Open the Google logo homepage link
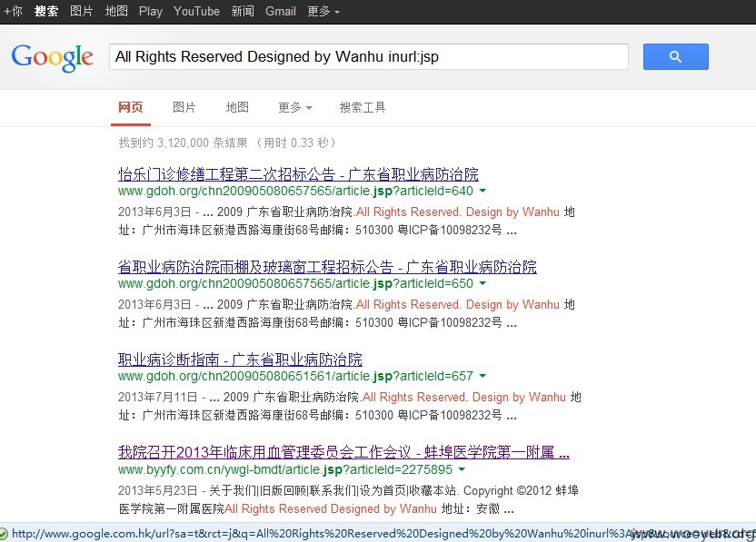The height and width of the screenshot is (542, 756). (52, 58)
